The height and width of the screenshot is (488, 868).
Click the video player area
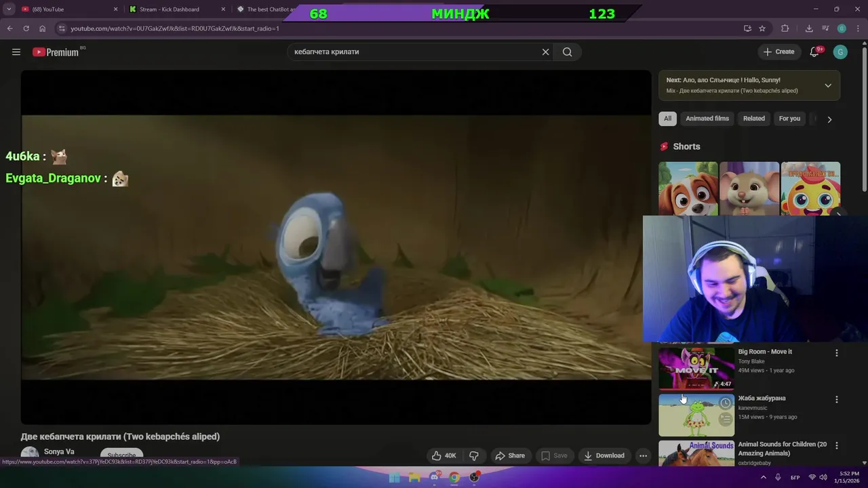[336, 247]
